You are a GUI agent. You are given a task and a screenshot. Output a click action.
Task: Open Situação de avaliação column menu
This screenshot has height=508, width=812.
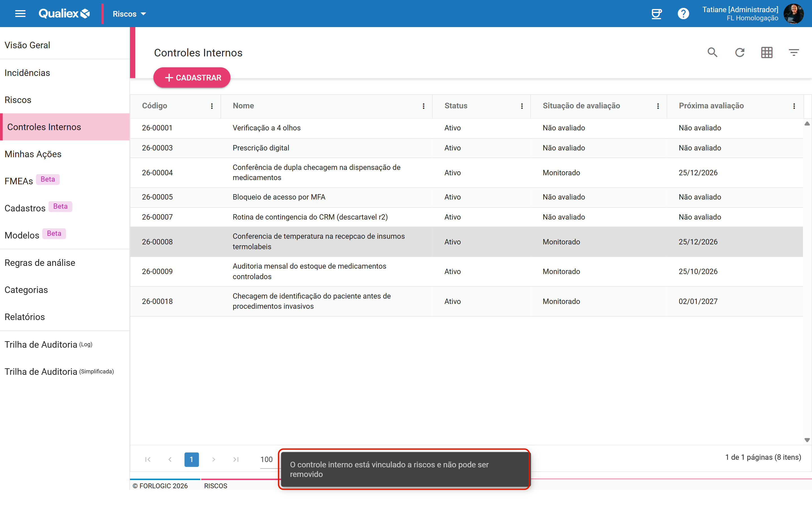(x=658, y=106)
